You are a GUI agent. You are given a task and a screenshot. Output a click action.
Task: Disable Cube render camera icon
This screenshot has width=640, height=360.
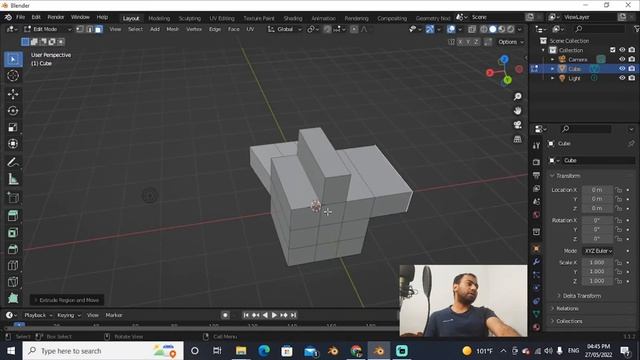[632, 69]
